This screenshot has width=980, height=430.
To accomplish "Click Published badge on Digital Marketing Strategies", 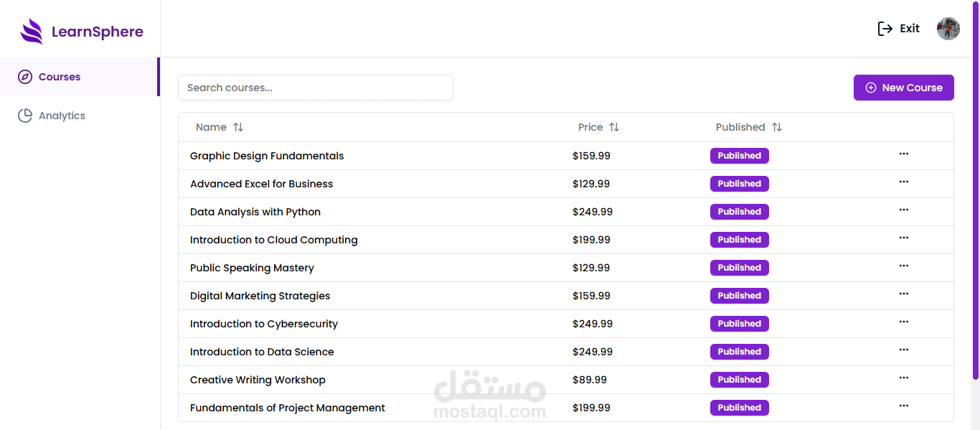I will pos(739,296).
